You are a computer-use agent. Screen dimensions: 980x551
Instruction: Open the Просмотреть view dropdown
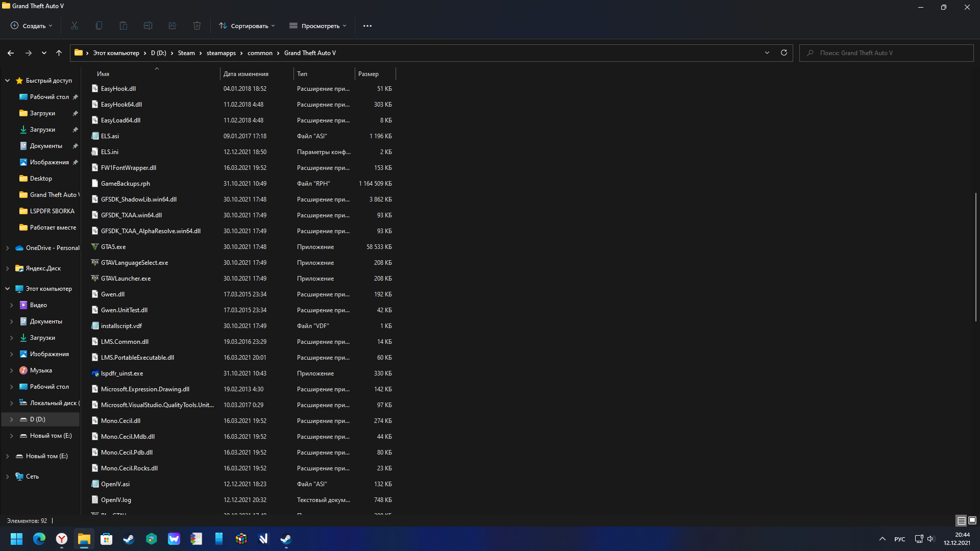(318, 26)
